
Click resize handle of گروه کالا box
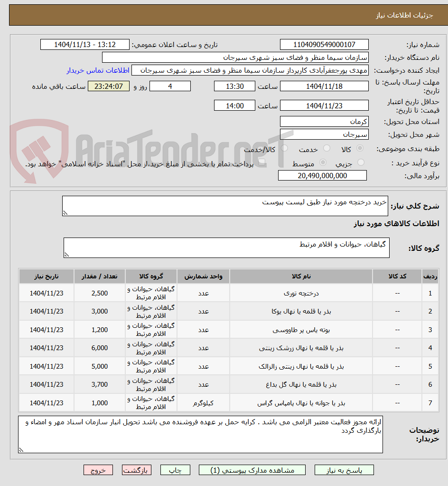[x=66, y=255]
